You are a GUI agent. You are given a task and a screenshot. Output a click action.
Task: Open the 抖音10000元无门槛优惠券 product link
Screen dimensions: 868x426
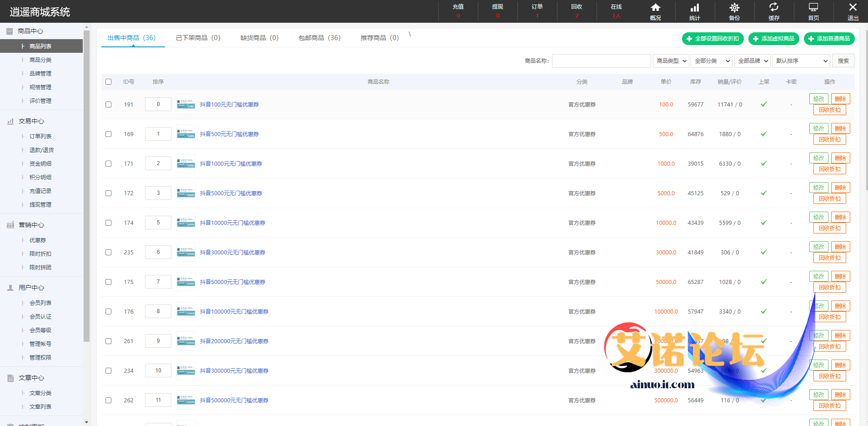coord(232,223)
